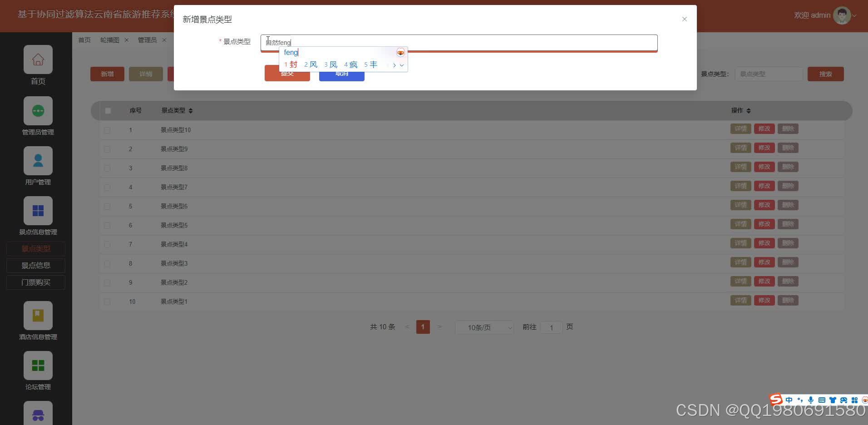The width and height of the screenshot is (868, 425).
Task: Click the 新增 add button
Action: pos(107,74)
